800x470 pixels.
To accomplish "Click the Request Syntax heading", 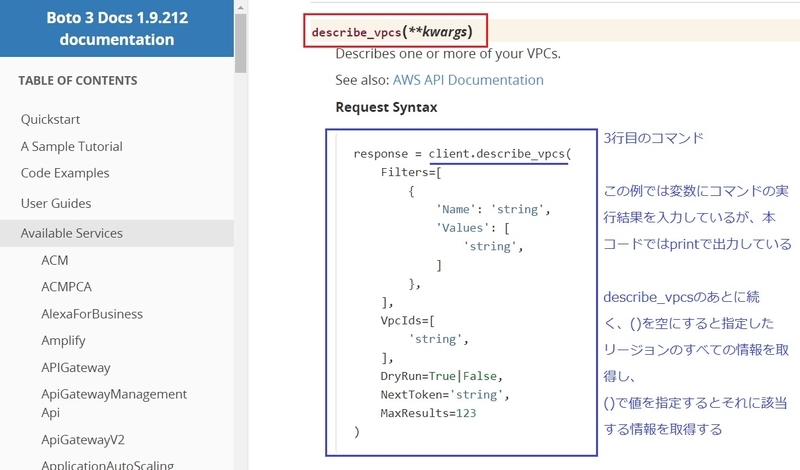I will tap(386, 107).
